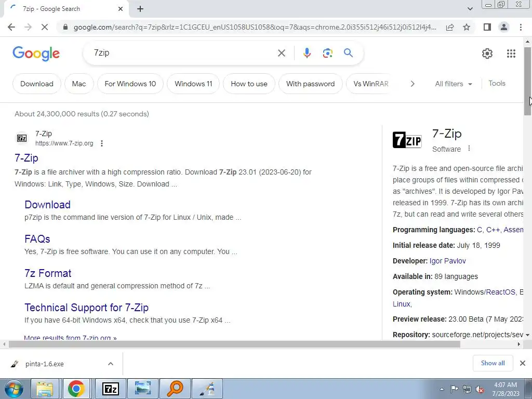The height and width of the screenshot is (399, 532).
Task: Select the Vs WinRAR chip
Action: pyautogui.click(x=370, y=84)
